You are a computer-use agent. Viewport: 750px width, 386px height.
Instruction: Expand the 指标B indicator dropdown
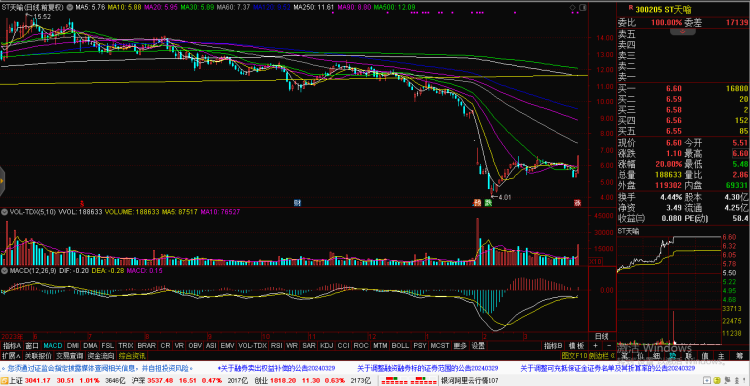pyautogui.click(x=552, y=345)
